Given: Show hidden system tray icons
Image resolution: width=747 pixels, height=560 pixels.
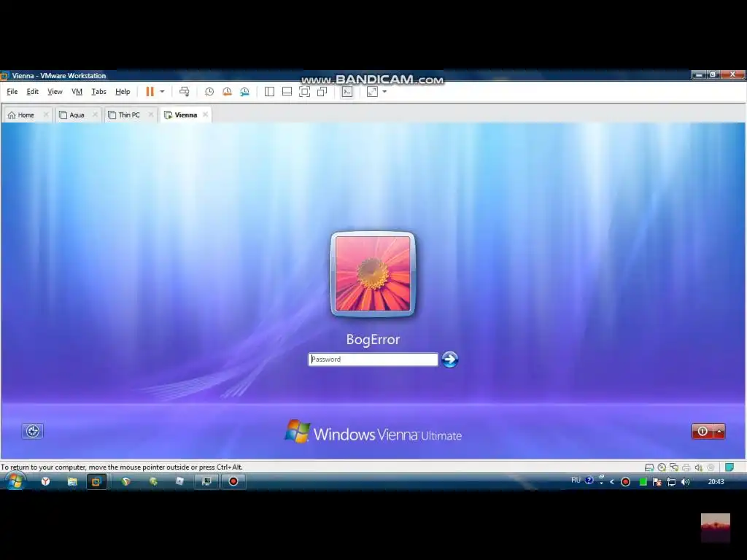Looking at the screenshot, I should coord(612,482).
